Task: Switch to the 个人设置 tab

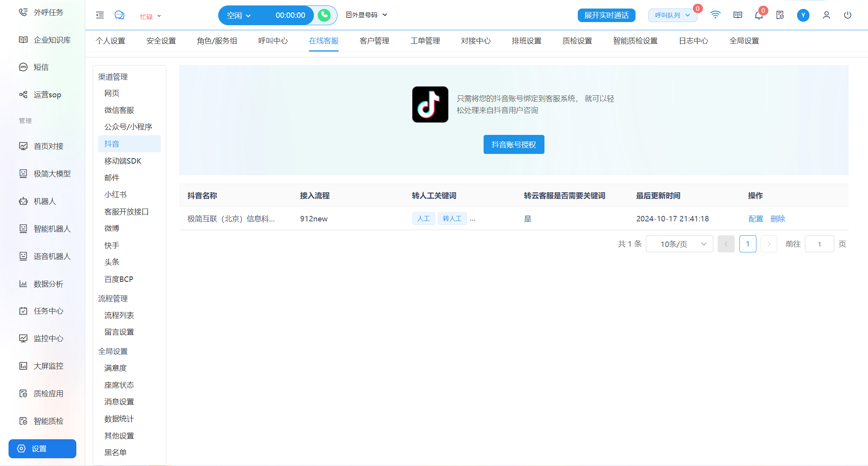Action: [x=110, y=41]
